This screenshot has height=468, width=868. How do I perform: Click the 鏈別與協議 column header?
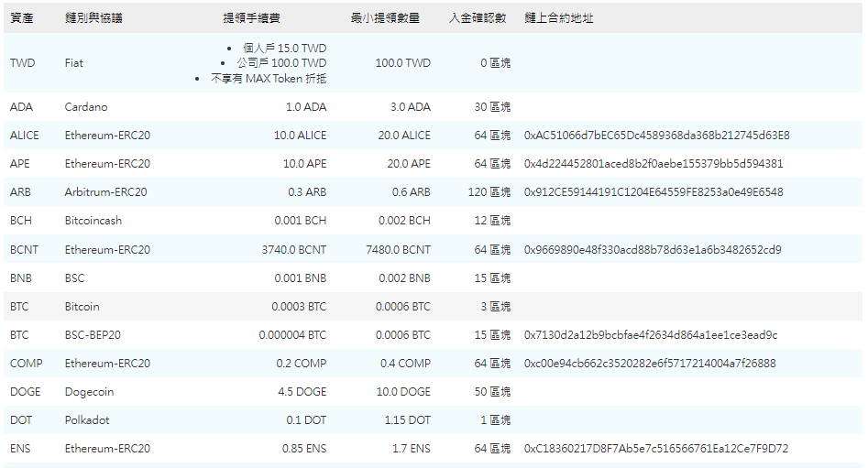click(x=93, y=18)
